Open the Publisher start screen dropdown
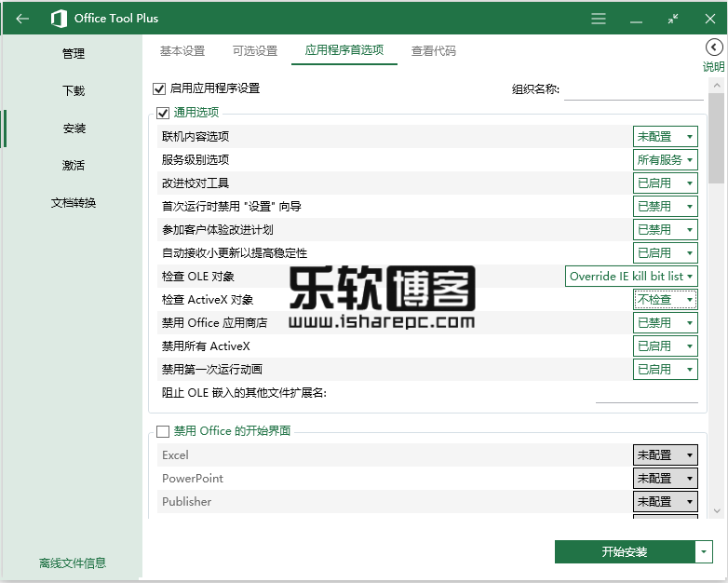 click(x=666, y=502)
